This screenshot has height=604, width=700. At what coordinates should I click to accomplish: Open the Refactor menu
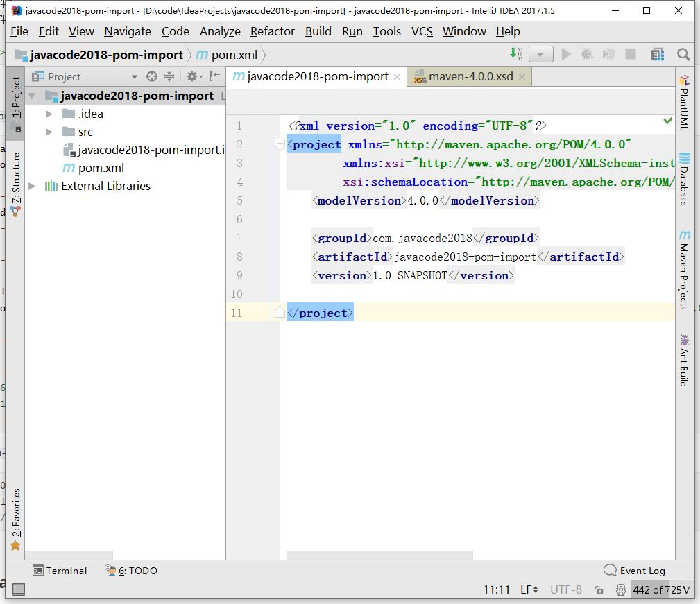click(x=273, y=31)
